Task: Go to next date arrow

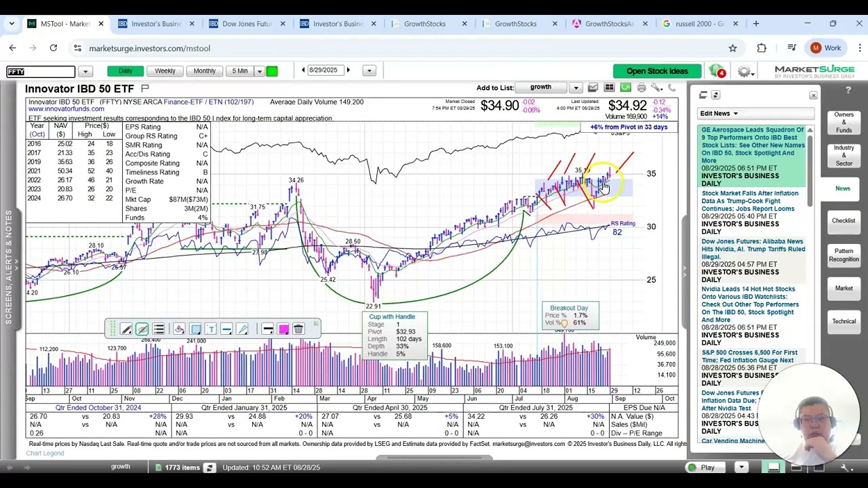Action: pyautogui.click(x=349, y=70)
